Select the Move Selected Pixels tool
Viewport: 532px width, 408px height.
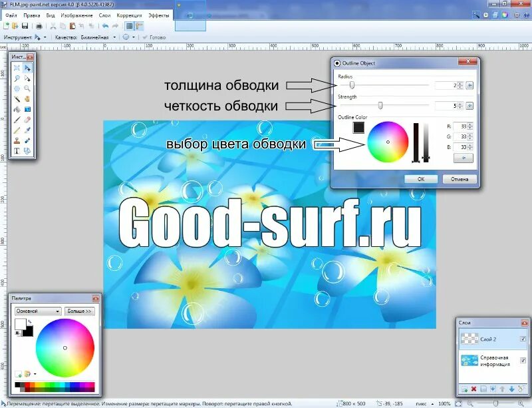tap(27, 68)
